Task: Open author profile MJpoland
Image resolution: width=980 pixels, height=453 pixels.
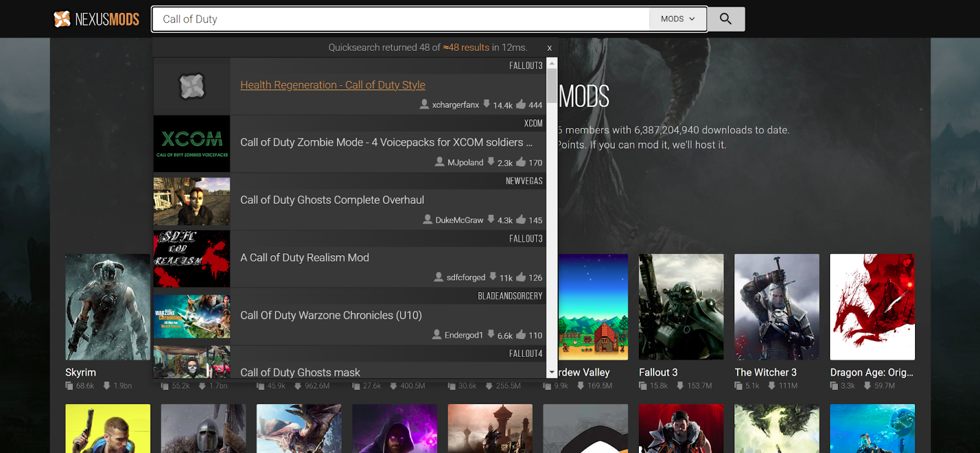Action: tap(466, 162)
